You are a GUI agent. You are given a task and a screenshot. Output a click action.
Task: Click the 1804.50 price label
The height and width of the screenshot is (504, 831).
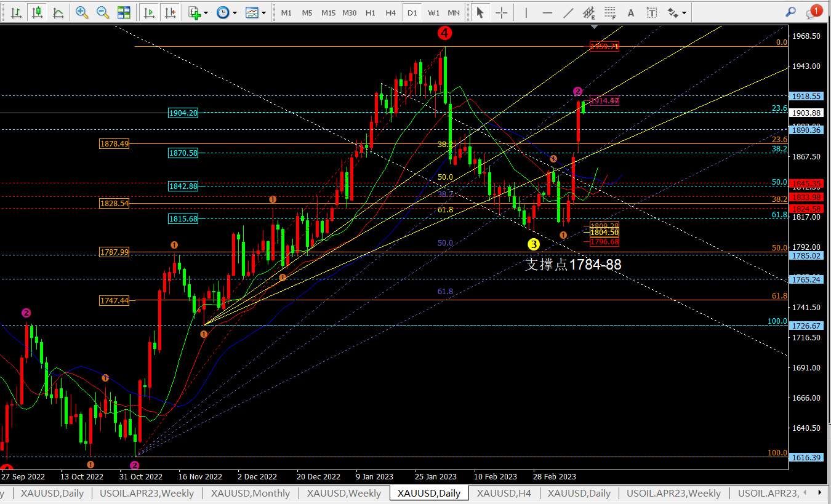coord(604,233)
